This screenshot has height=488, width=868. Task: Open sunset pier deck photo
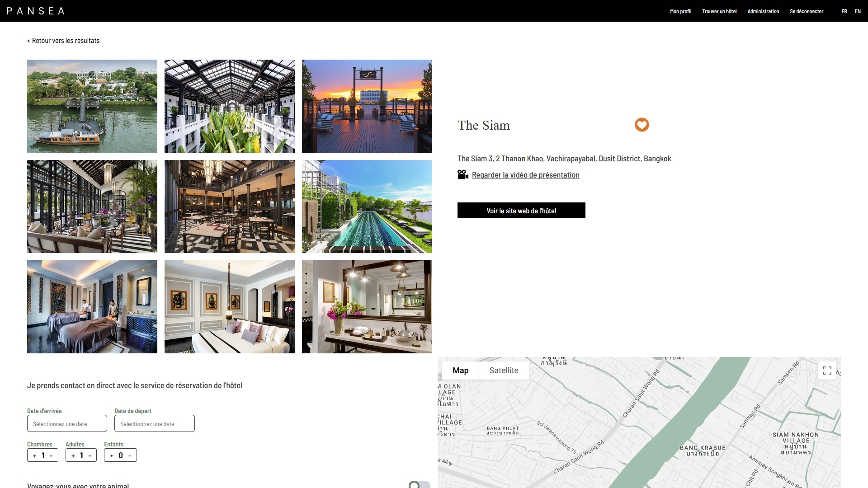tap(367, 106)
